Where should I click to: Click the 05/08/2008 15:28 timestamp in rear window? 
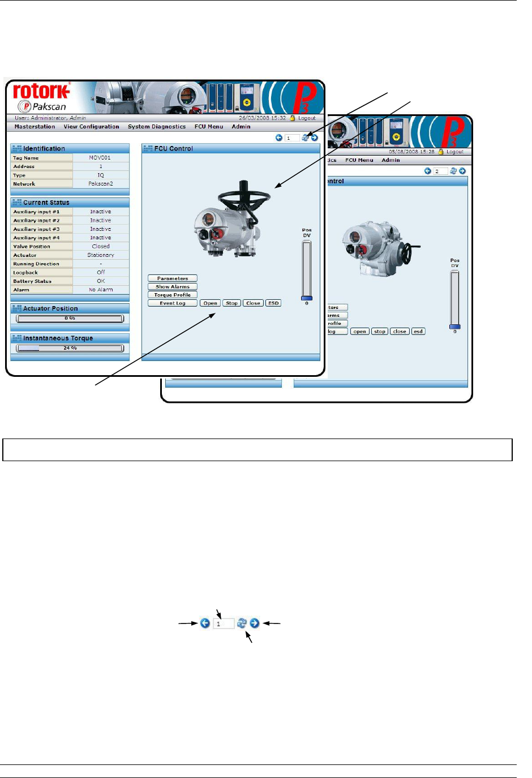411,152
